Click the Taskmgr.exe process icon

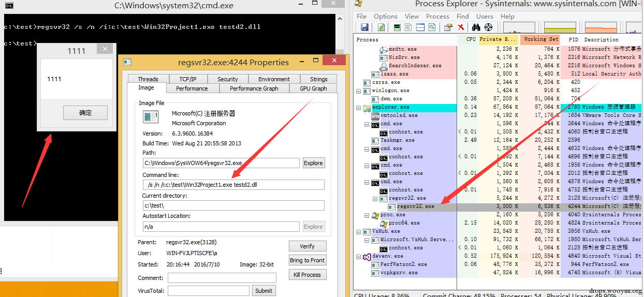(x=375, y=140)
